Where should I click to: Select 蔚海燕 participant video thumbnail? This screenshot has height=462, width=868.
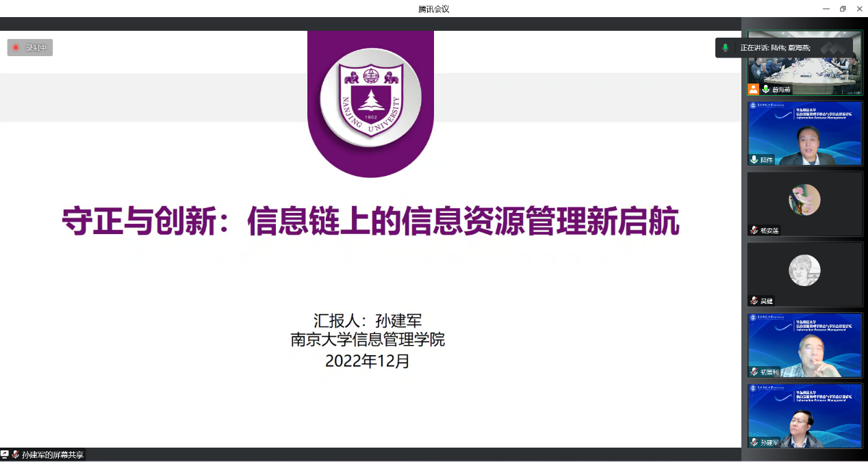(805, 63)
